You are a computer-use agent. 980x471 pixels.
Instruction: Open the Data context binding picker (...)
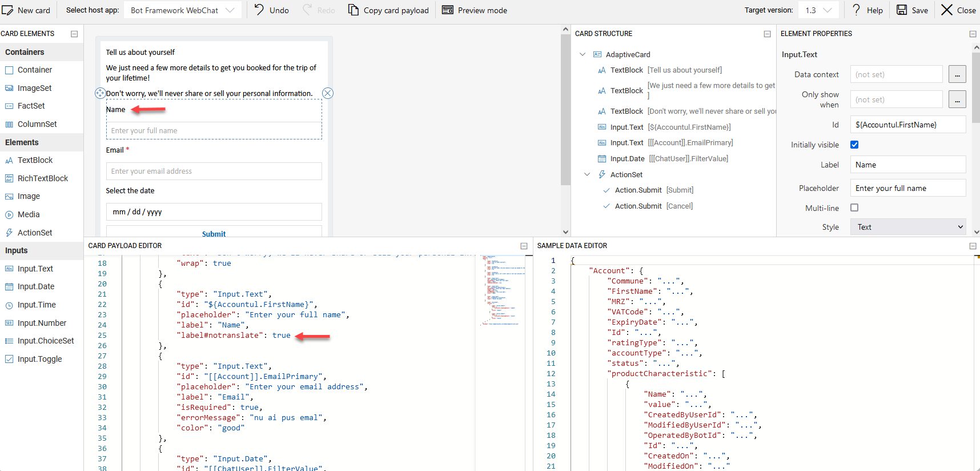click(x=957, y=74)
